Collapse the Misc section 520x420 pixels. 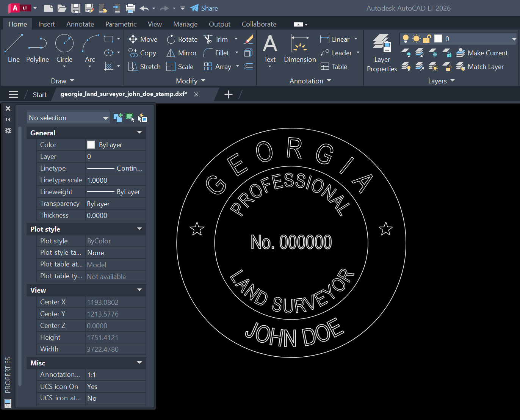(x=139, y=362)
